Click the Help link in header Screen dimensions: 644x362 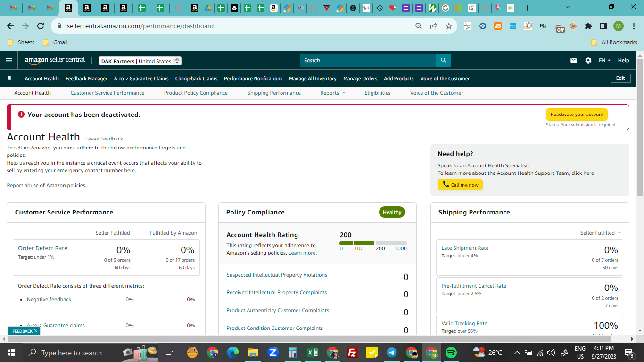[623, 60]
